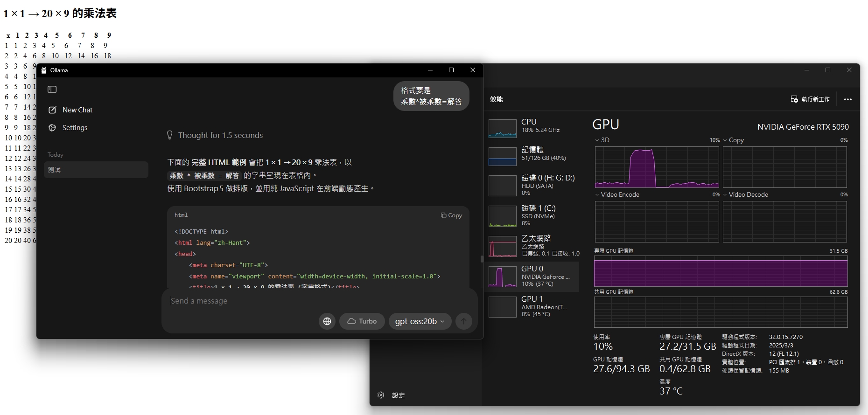Open the Task Manager more options menu
This screenshot has height=415, width=868.
click(x=848, y=99)
